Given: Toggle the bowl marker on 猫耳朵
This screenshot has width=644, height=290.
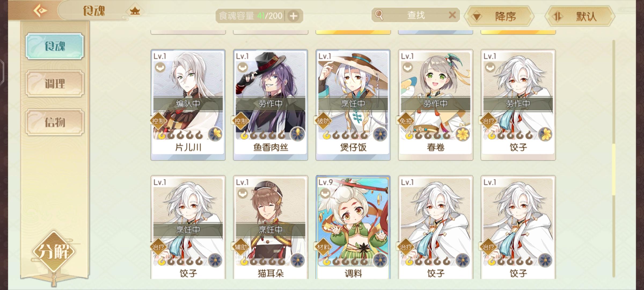Looking at the screenshot, I should point(243,194).
